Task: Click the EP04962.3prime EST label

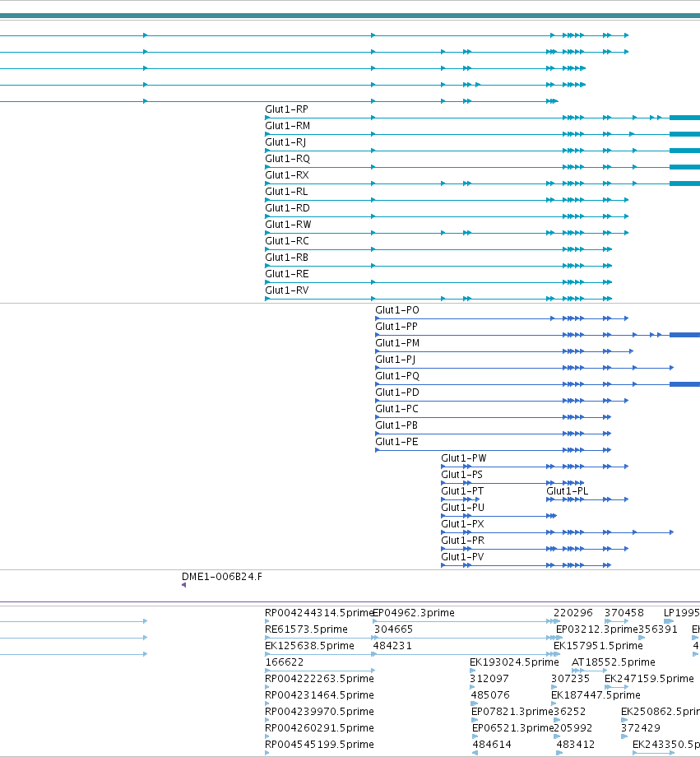Action: coord(414,613)
